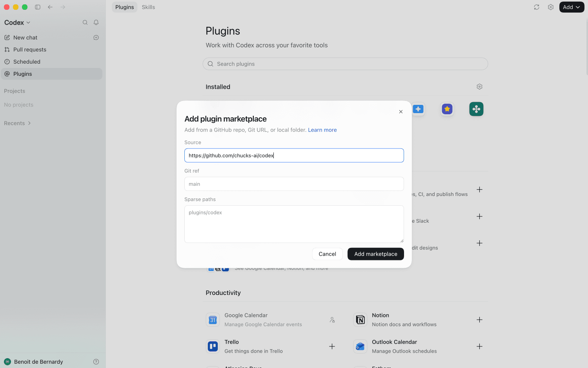Image resolution: width=588 pixels, height=368 pixels.
Task: Focus the Source URL field
Action: click(294, 156)
